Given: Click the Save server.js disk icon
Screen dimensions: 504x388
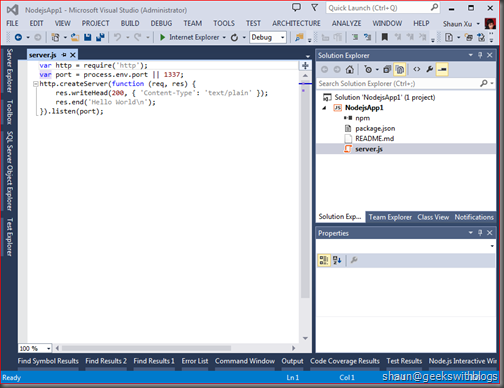Looking at the screenshot, I should [88, 37].
